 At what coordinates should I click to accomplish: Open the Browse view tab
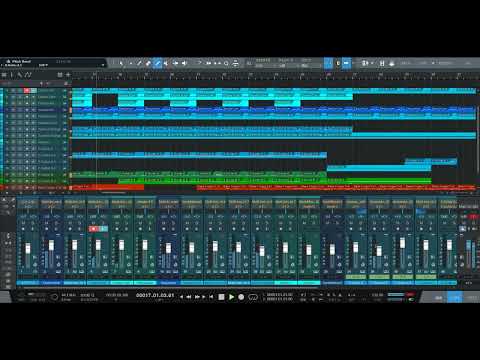[x=471, y=297]
